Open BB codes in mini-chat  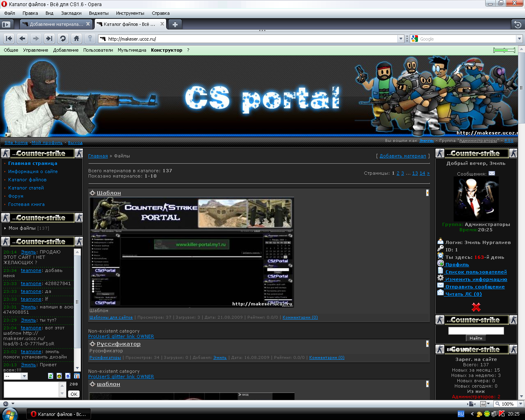(x=68, y=376)
